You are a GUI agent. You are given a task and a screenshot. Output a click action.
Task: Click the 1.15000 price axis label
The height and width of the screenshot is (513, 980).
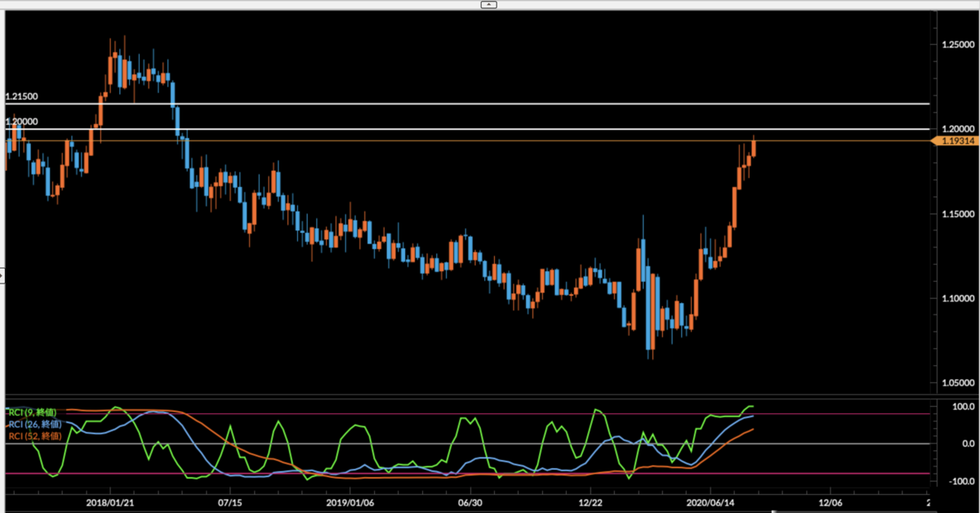pos(959,214)
